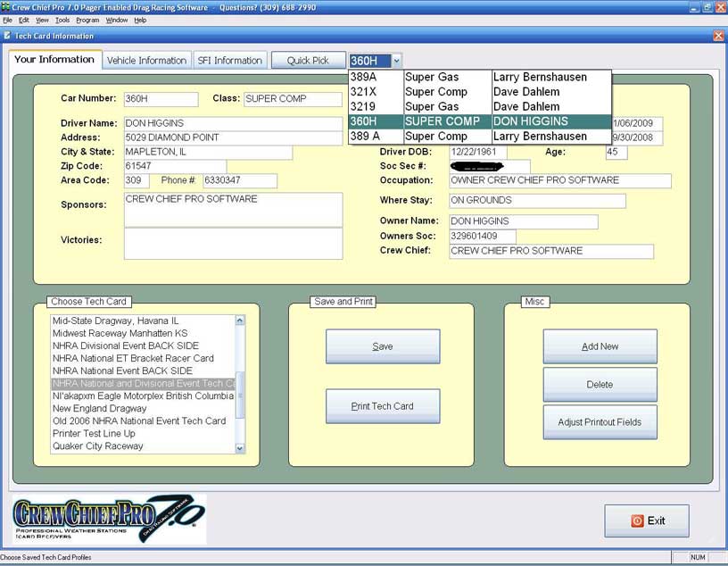This screenshot has width=728, height=566.
Task: Select Mid-State Dragway, Havana IL tech card
Action: 143,321
